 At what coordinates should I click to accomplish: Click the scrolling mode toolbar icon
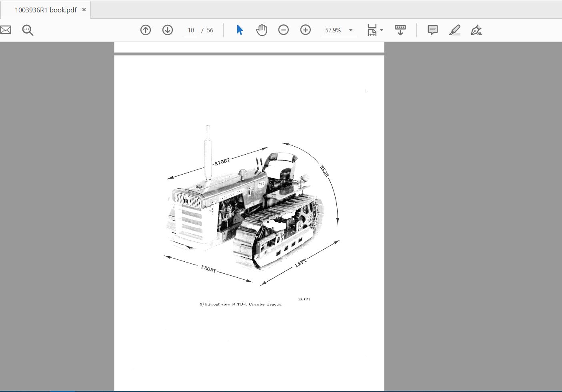pos(400,30)
